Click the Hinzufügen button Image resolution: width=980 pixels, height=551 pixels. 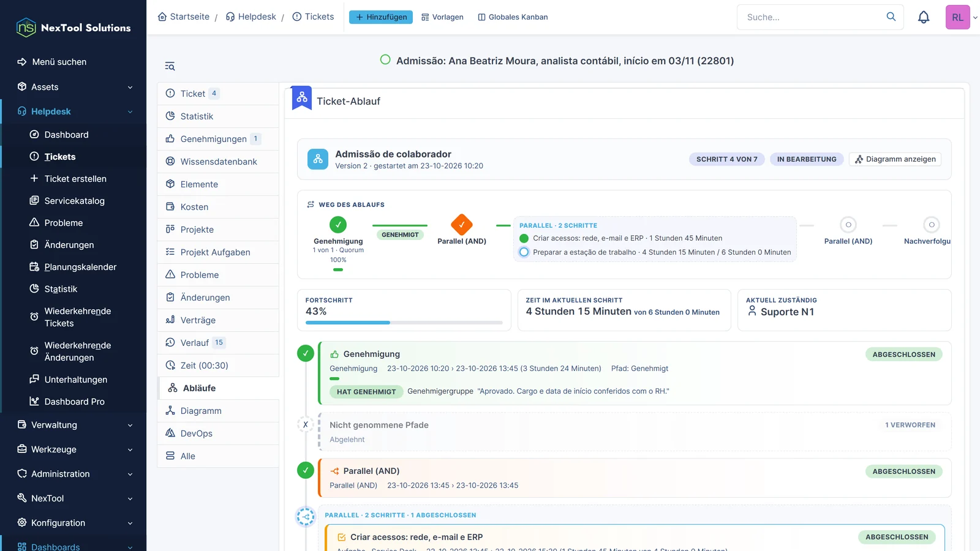click(381, 17)
